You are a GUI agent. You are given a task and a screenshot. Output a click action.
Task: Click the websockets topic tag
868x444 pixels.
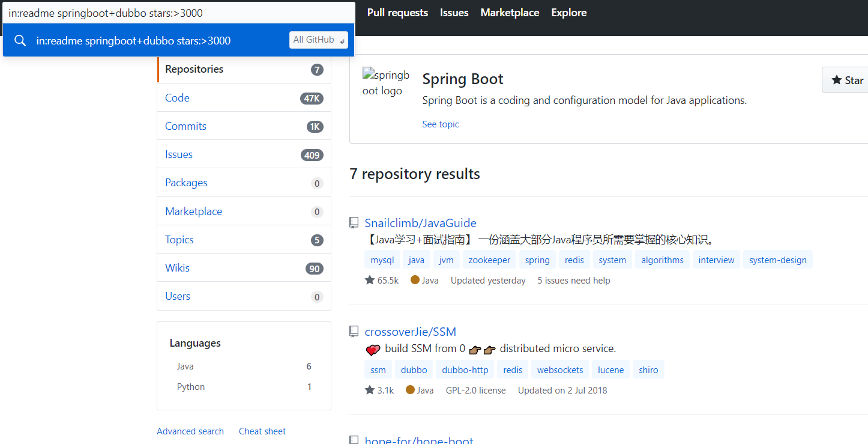[x=560, y=370]
